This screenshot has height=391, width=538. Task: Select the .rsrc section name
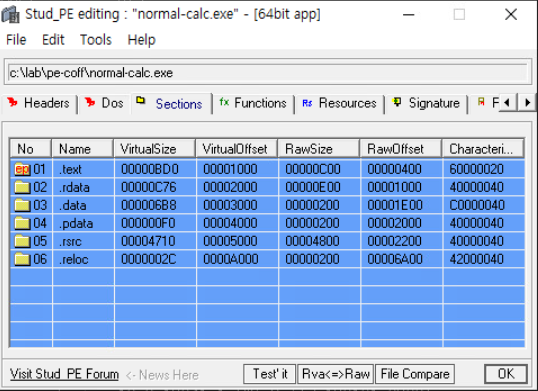click(x=70, y=241)
